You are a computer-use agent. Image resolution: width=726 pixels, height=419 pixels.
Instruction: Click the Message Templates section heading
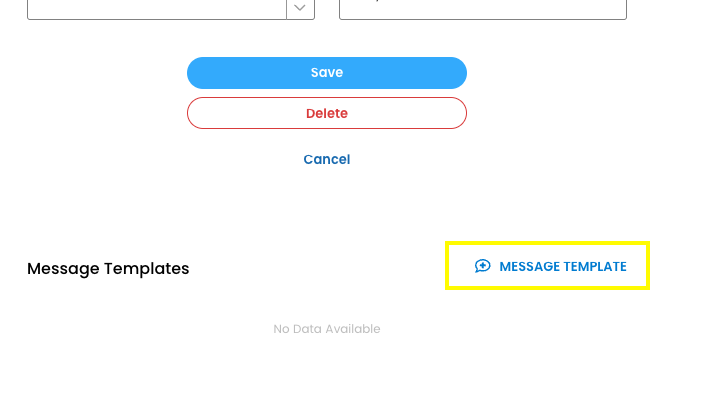(x=108, y=268)
